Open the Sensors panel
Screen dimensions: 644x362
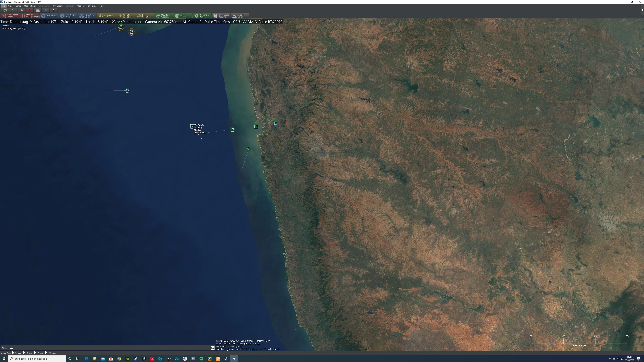183,16
